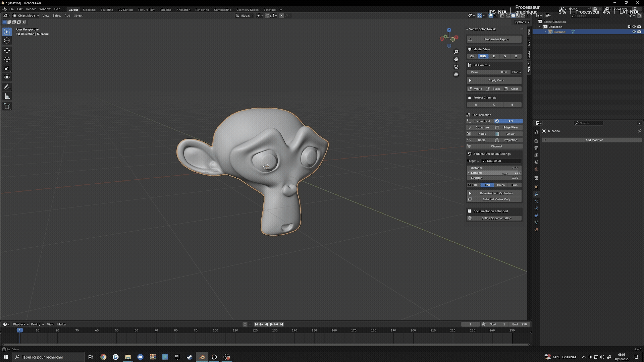Expand the Suzanne object in the Outliner
This screenshot has height=362, width=644.
click(x=545, y=32)
